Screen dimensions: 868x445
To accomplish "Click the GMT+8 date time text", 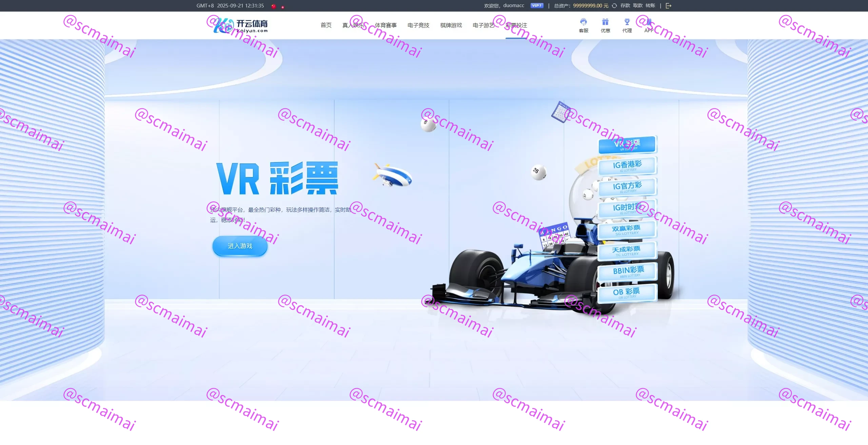I will (230, 6).
